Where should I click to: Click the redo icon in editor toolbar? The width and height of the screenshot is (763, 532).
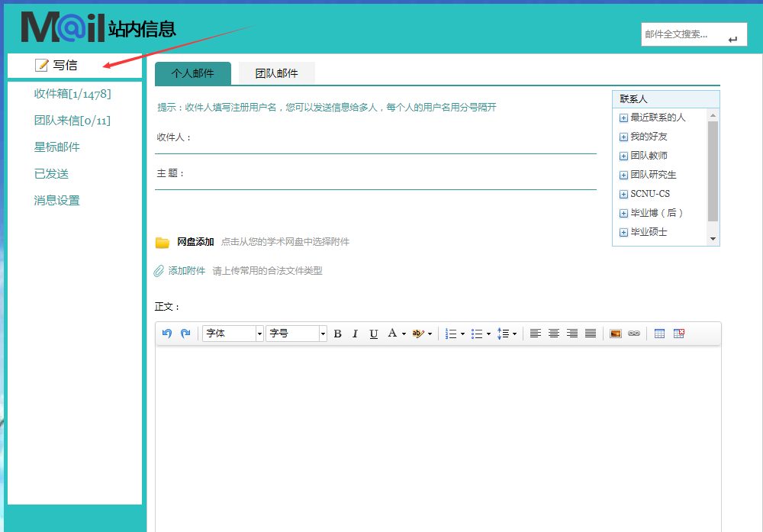pos(185,334)
